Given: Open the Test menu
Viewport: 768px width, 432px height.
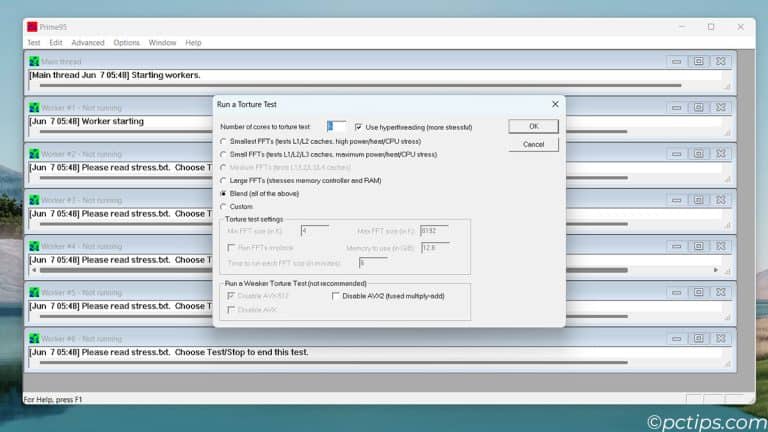Looking at the screenshot, I should pos(33,43).
